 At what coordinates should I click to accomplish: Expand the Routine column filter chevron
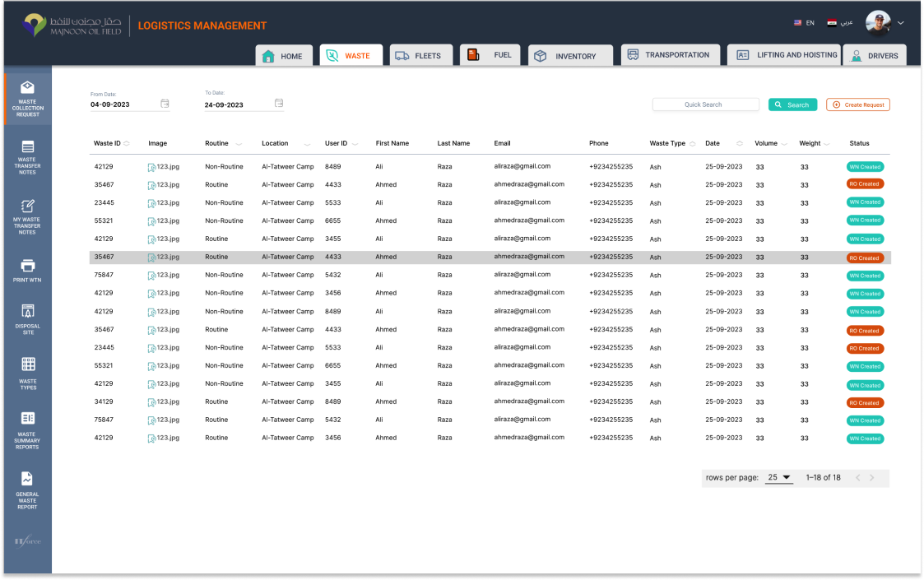(239, 144)
